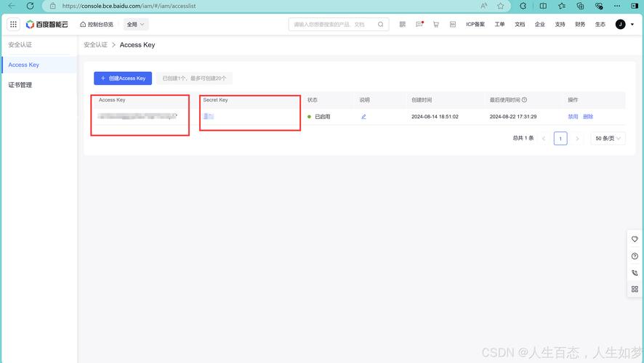
Task: Toggle the browser sidebar icon
Action: 635,6
